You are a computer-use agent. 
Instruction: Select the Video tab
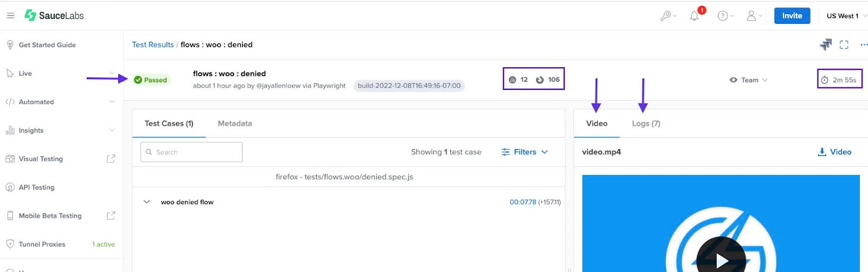[x=597, y=124]
